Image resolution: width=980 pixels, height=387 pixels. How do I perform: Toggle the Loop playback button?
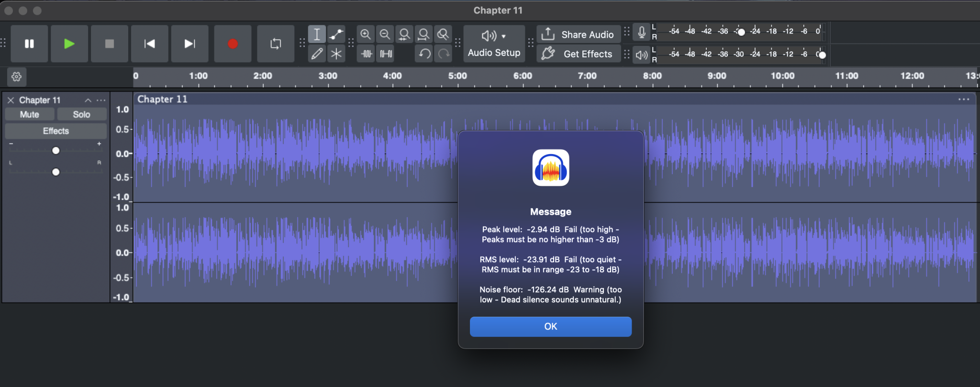[276, 44]
